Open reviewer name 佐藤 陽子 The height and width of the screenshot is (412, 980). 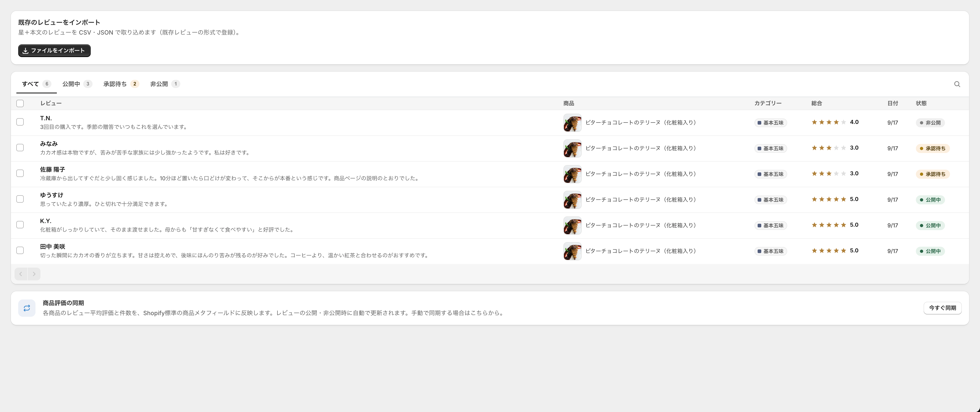pos(53,170)
